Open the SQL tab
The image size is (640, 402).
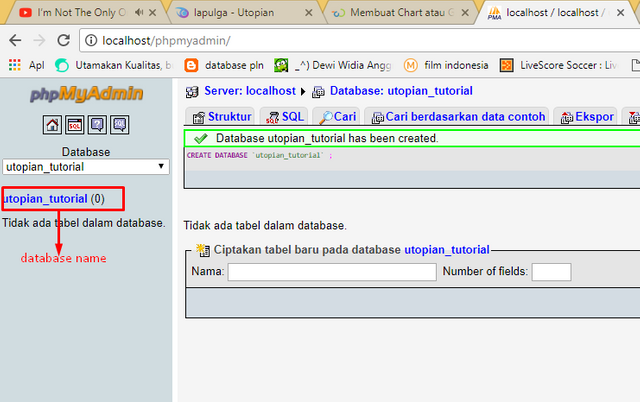click(284, 117)
